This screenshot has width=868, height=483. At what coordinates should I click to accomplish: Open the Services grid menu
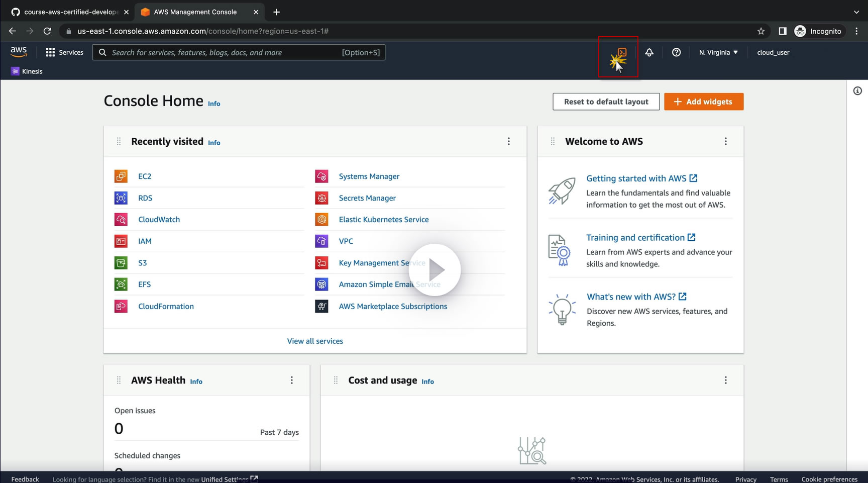[x=64, y=52]
